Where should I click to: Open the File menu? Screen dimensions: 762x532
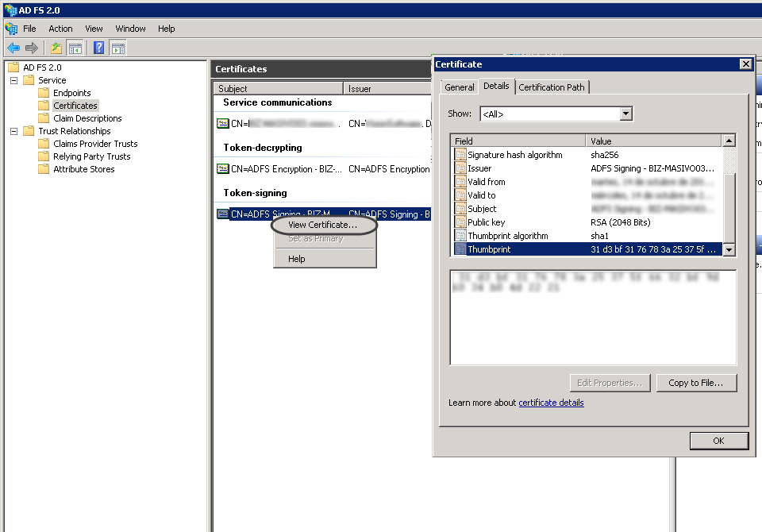pos(29,29)
